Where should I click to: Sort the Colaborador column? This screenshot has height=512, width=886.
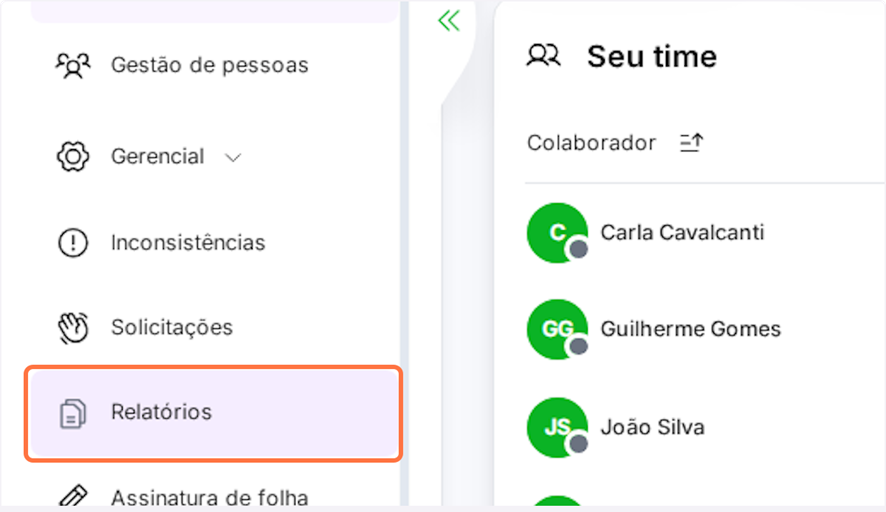691,143
